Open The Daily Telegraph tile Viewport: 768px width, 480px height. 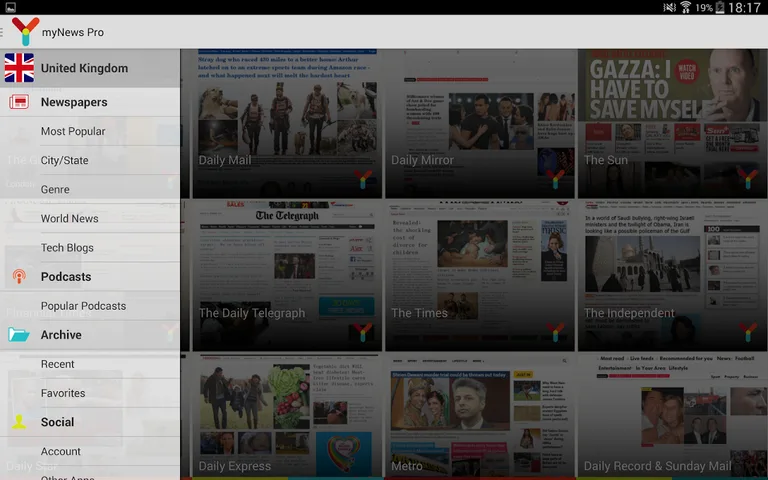287,275
